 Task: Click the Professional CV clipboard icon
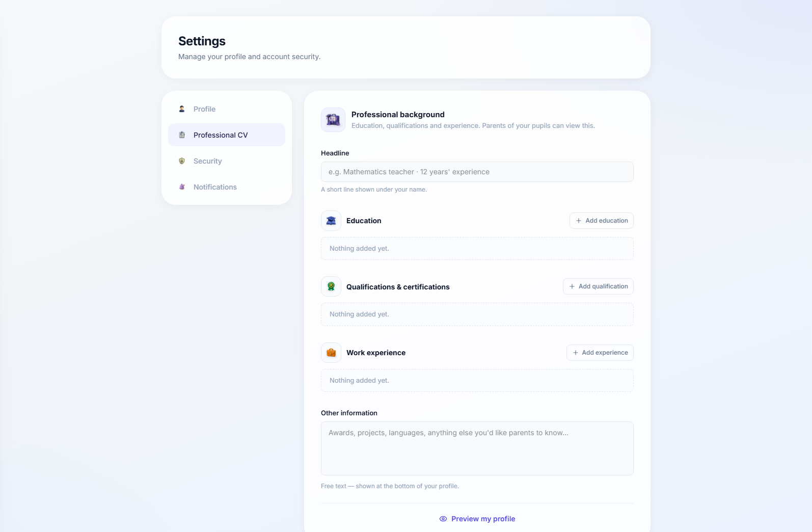(182, 135)
